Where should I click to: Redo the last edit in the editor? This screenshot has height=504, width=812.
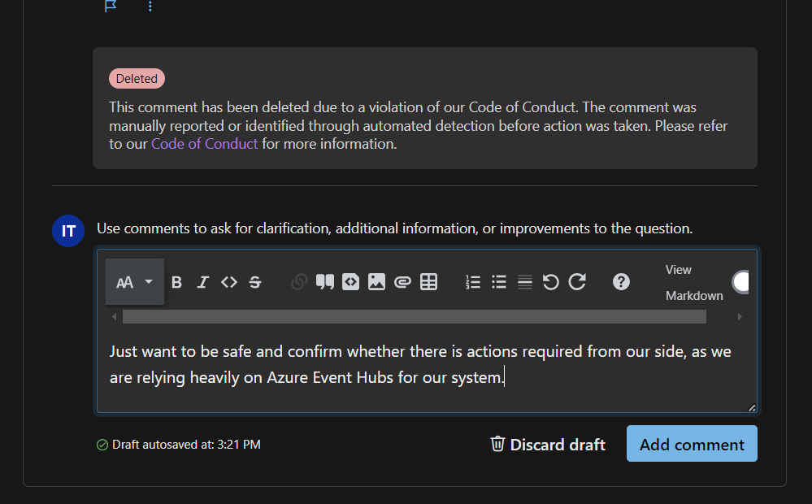[577, 282]
